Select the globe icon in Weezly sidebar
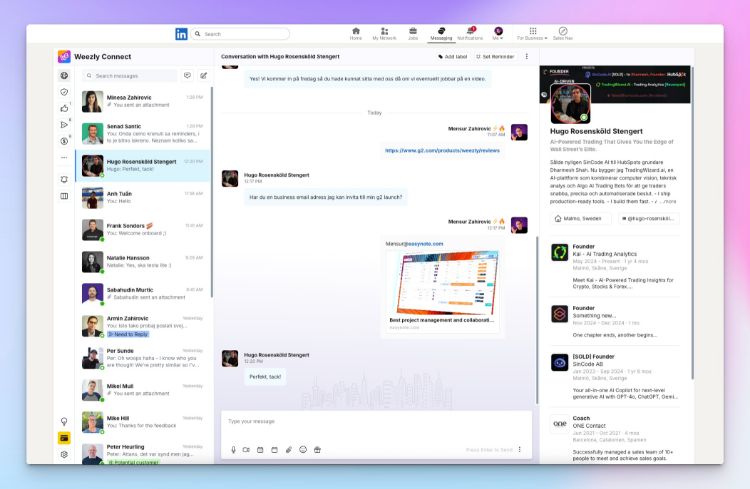This screenshot has width=750, height=489. (x=64, y=76)
